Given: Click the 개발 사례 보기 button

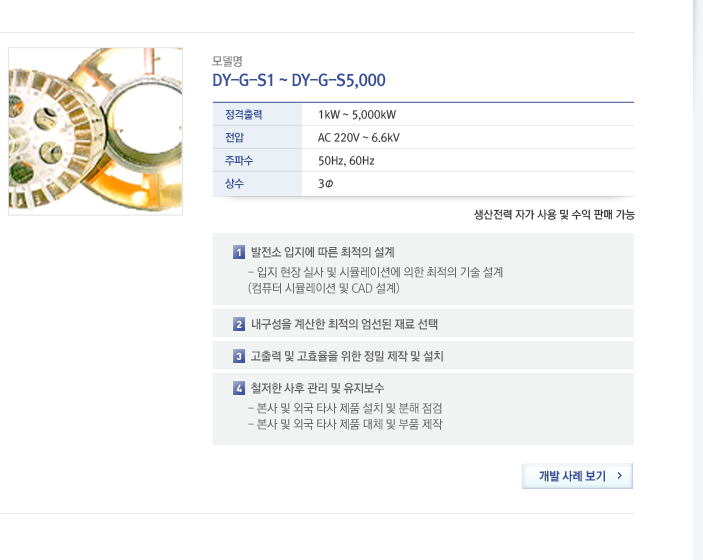Looking at the screenshot, I should [x=577, y=476].
